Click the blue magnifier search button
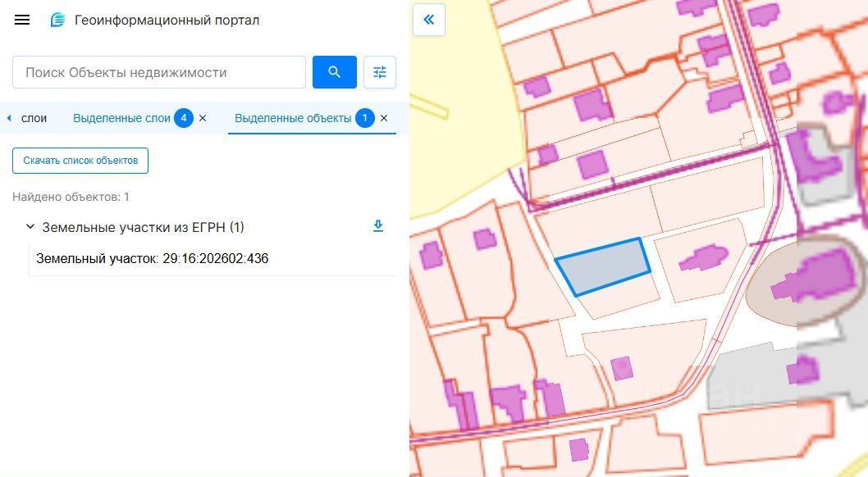Screen dimensions: 868x477 (335, 72)
